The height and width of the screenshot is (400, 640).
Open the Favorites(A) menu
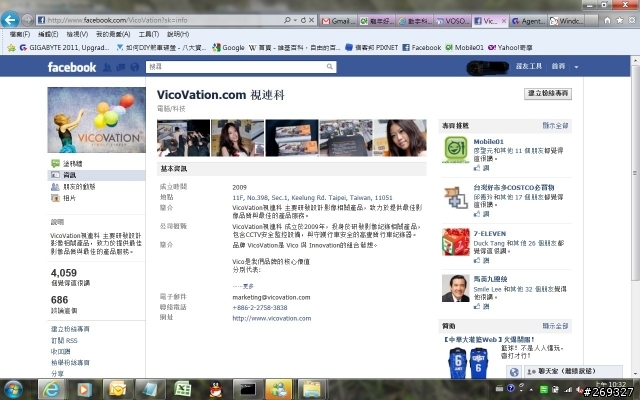[x=113, y=34]
